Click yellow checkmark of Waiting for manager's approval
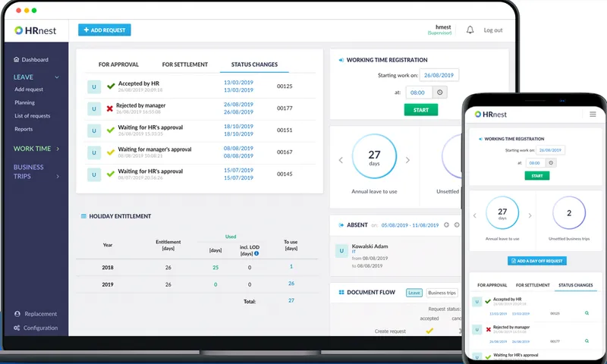The height and width of the screenshot is (364, 607). pos(110,152)
